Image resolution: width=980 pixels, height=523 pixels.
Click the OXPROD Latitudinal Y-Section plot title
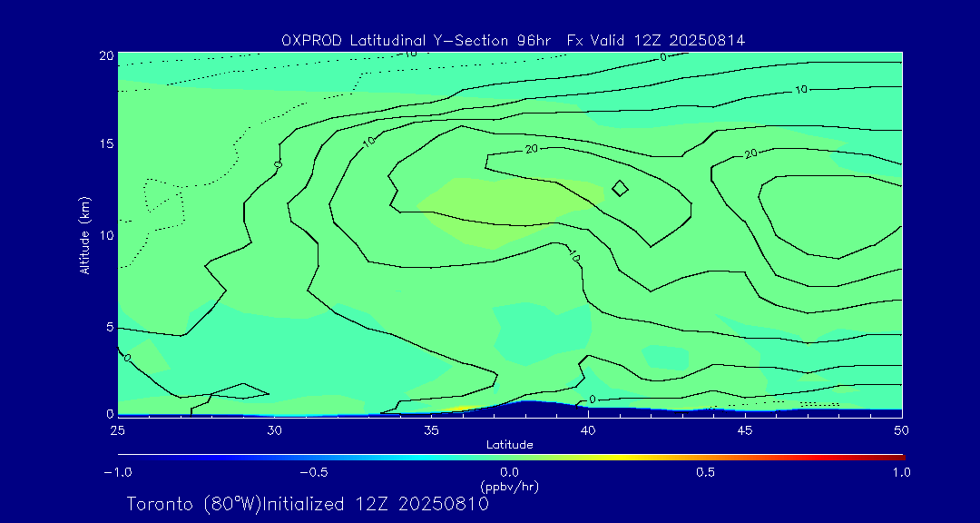pyautogui.click(x=513, y=40)
